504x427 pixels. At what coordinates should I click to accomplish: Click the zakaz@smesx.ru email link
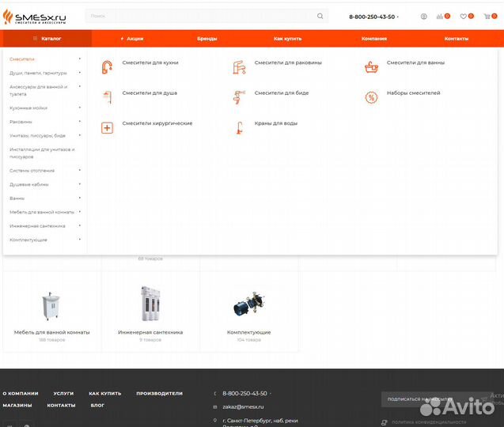(x=243, y=406)
